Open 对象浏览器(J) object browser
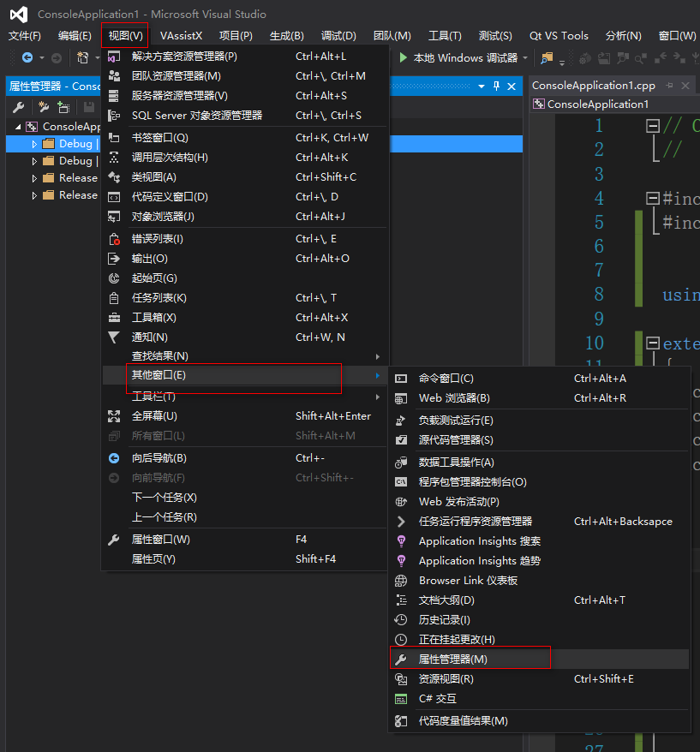This screenshot has height=752, width=700. (245, 217)
